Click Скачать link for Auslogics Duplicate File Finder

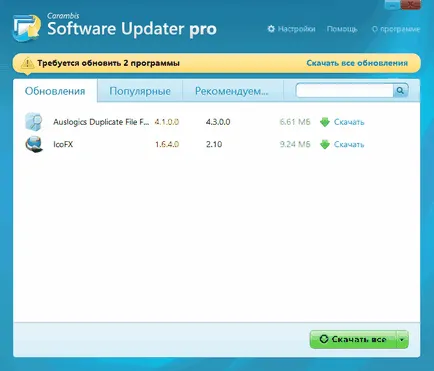tap(349, 122)
